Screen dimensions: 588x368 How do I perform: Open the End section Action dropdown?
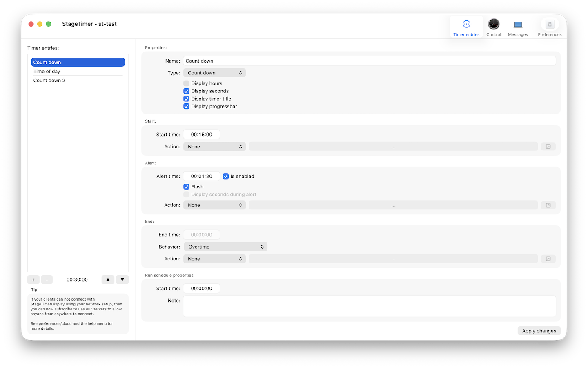pos(214,259)
